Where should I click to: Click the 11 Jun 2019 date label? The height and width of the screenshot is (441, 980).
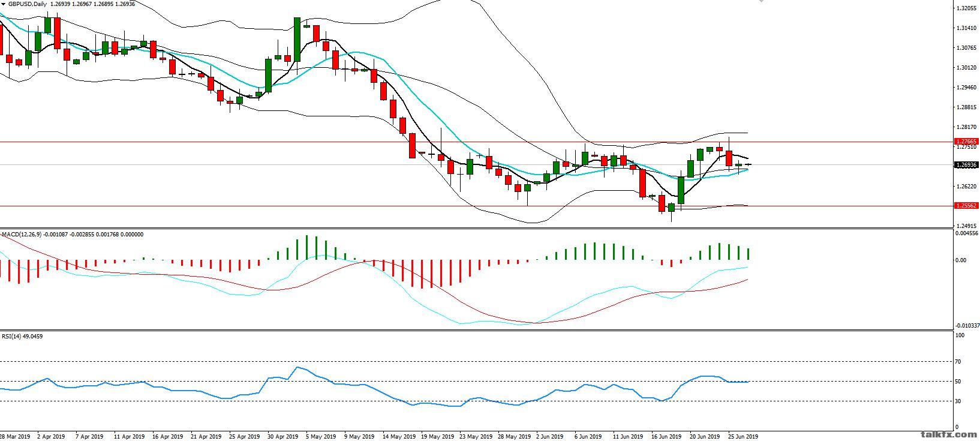click(629, 436)
